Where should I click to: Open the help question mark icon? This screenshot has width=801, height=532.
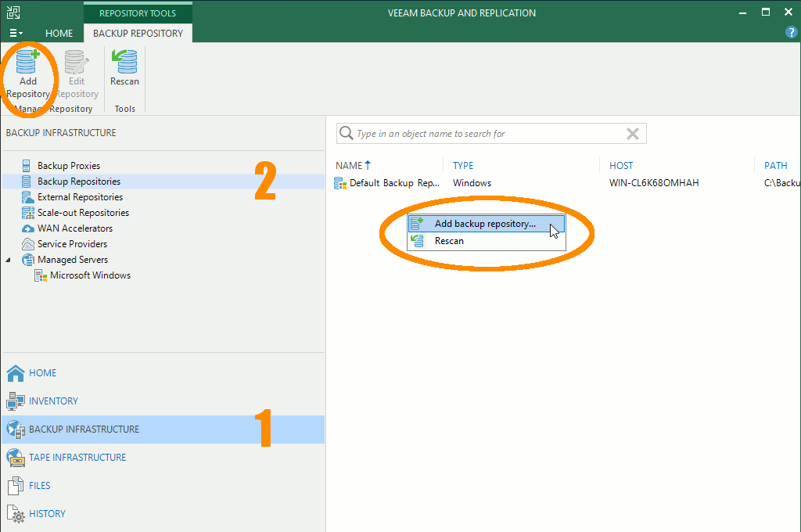791,33
